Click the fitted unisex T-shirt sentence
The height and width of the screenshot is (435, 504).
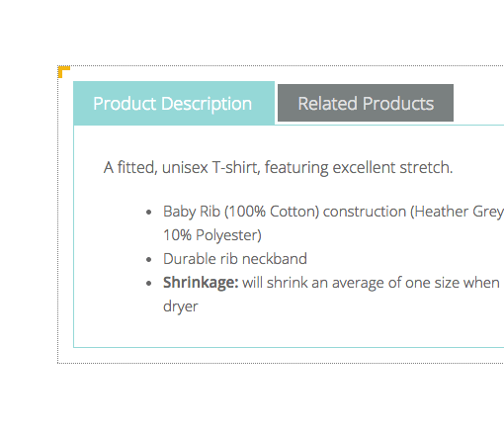pyautogui.click(x=278, y=167)
